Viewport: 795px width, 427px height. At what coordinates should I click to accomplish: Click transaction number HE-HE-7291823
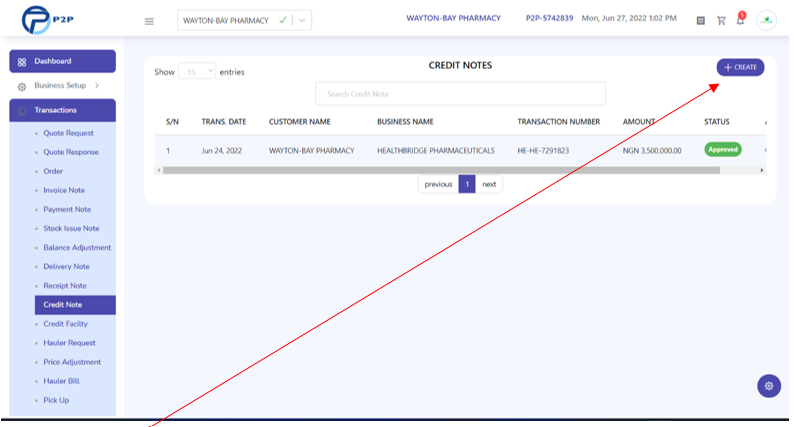coord(543,151)
